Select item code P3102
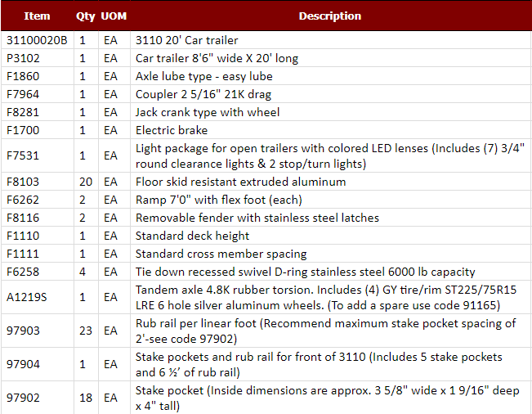 [23, 58]
